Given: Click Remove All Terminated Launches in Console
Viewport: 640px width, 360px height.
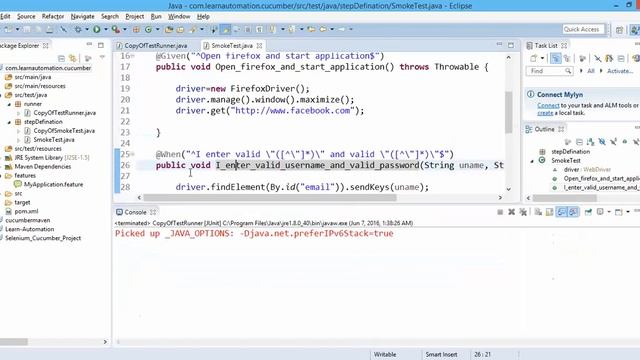Looking at the screenshot, I should [523, 212].
